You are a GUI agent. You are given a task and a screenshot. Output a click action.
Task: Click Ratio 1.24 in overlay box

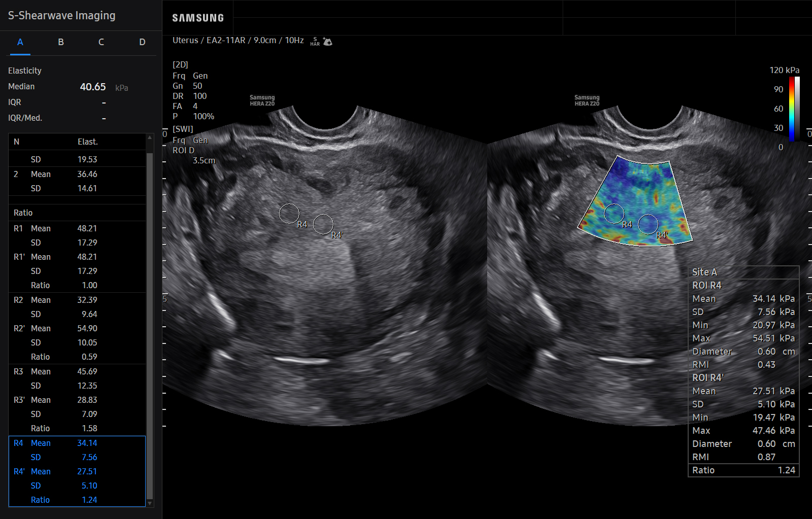coord(743,470)
